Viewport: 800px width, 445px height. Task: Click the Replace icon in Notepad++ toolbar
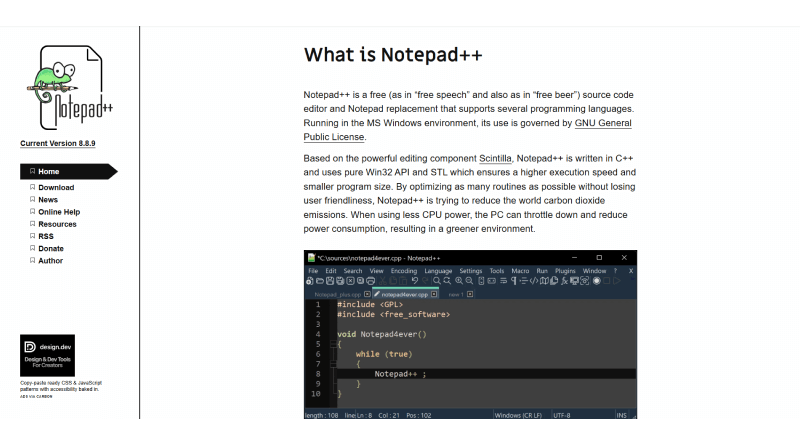pyautogui.click(x=447, y=281)
